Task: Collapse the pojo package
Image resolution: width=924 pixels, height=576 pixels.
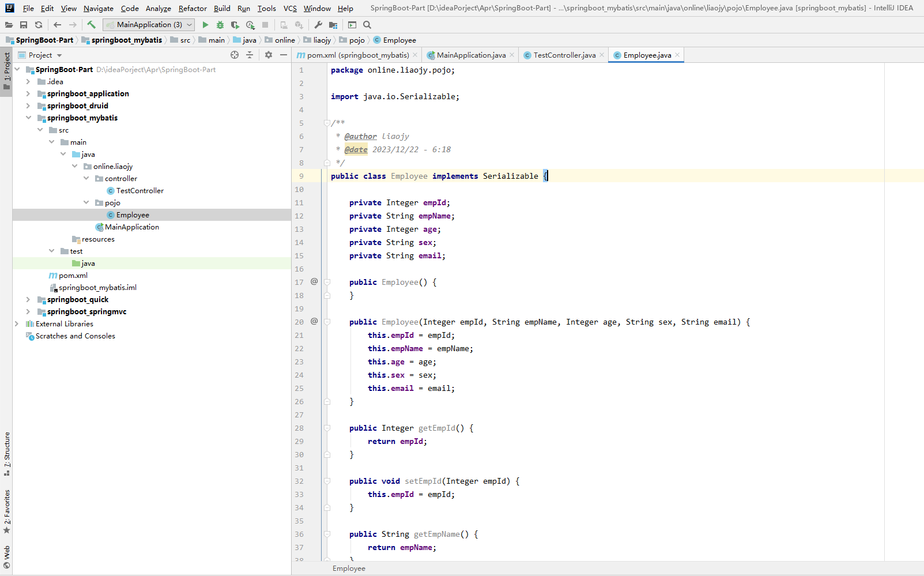Action: click(x=86, y=202)
